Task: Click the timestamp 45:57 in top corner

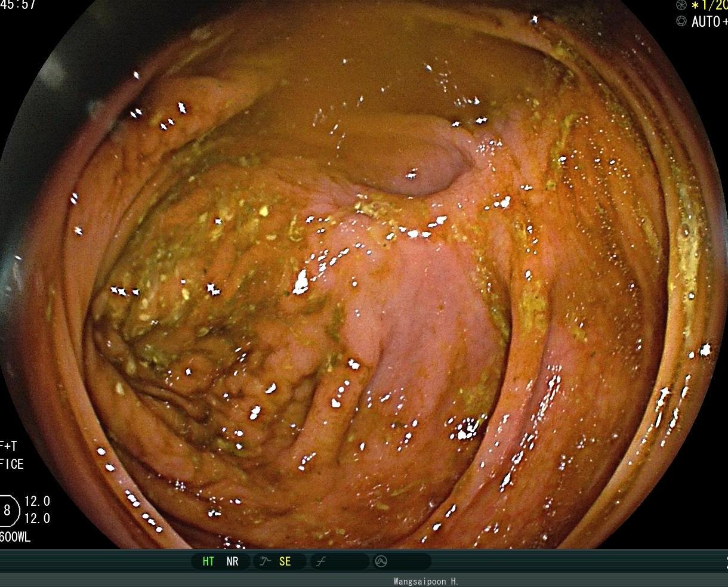Action: [18, 5]
